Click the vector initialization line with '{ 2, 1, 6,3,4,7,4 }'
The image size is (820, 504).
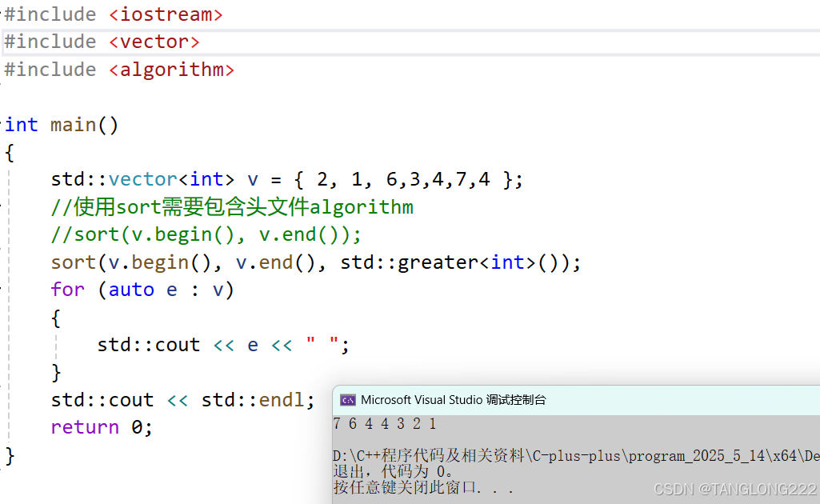pyautogui.click(x=286, y=179)
